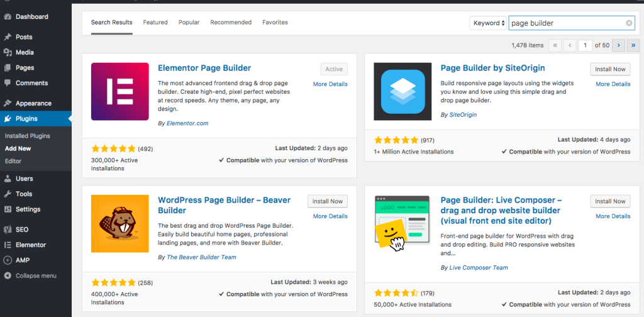
Task: Open the Settings menu label
Action: (x=28, y=209)
